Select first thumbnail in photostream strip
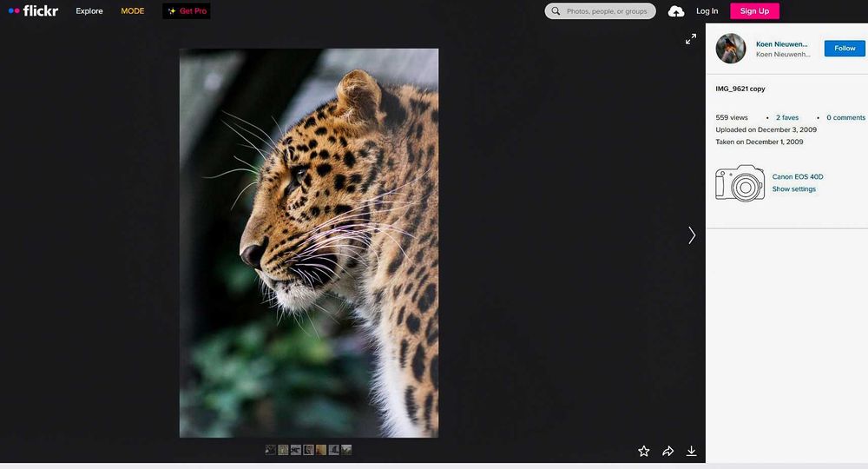868x469 pixels. (x=271, y=450)
